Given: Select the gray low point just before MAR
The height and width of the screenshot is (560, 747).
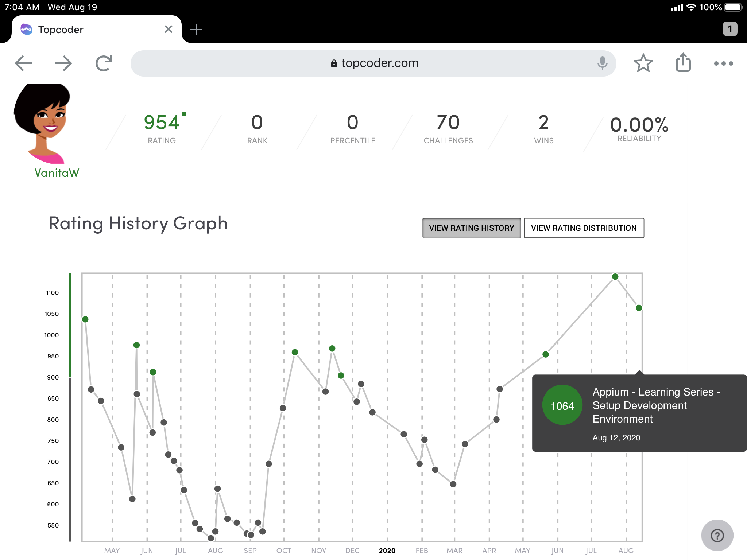Looking at the screenshot, I should click(453, 484).
